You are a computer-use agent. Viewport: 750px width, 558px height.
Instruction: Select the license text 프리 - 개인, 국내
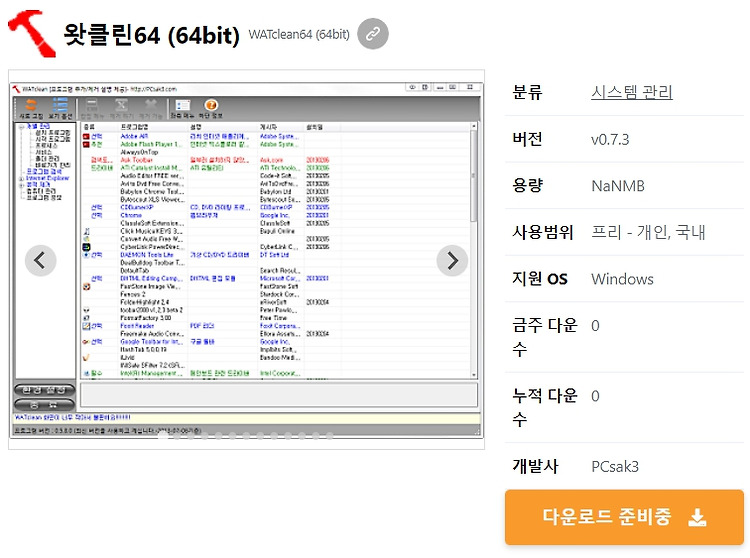tap(648, 232)
